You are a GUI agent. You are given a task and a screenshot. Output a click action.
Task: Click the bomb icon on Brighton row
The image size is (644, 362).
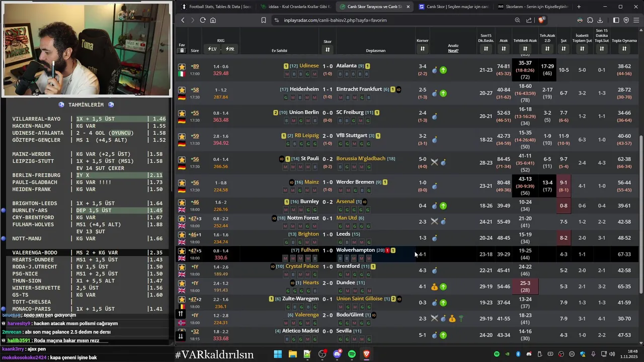tap(435, 238)
